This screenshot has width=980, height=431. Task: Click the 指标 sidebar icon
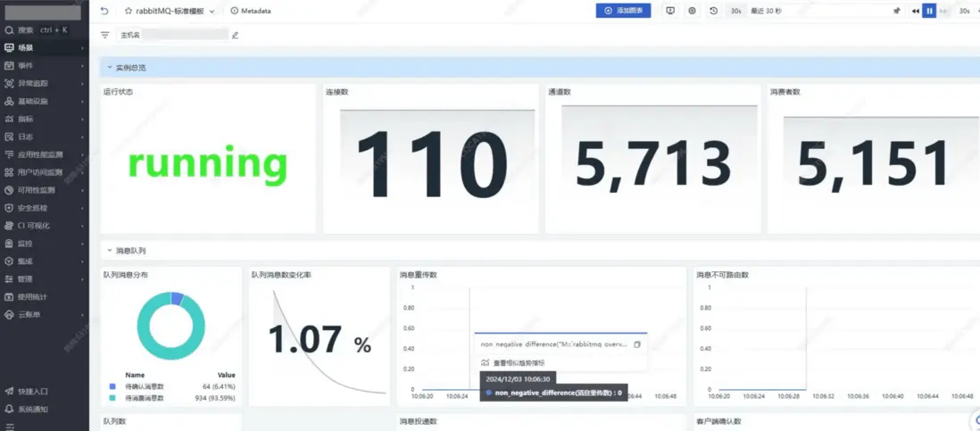coord(9,119)
